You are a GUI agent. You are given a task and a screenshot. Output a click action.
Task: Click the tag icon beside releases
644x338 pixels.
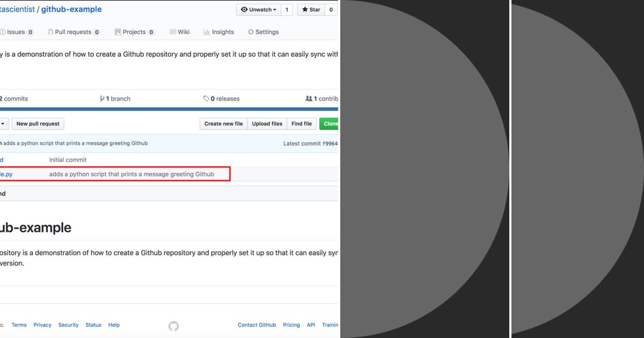(x=206, y=99)
